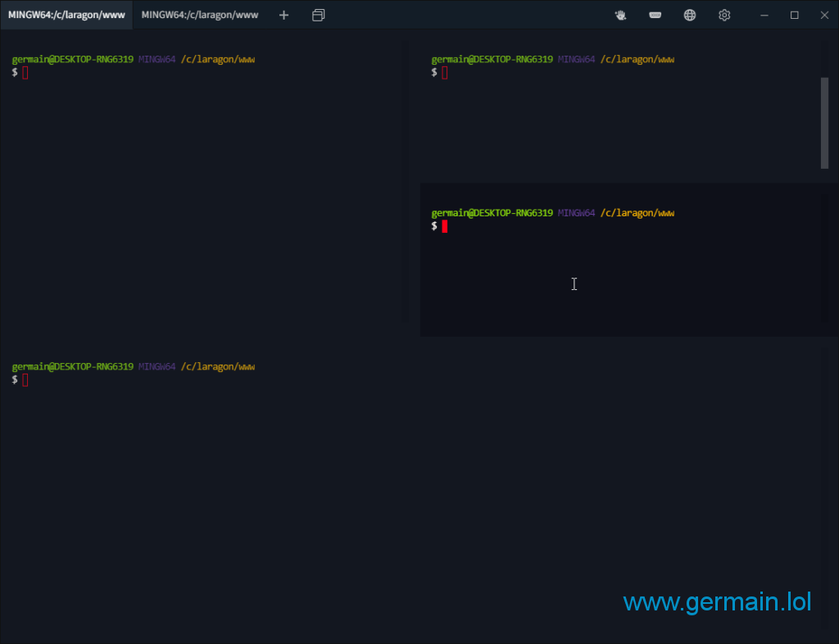The height and width of the screenshot is (644, 839).
Task: Click the globe icon in the toolbar
Action: click(690, 15)
